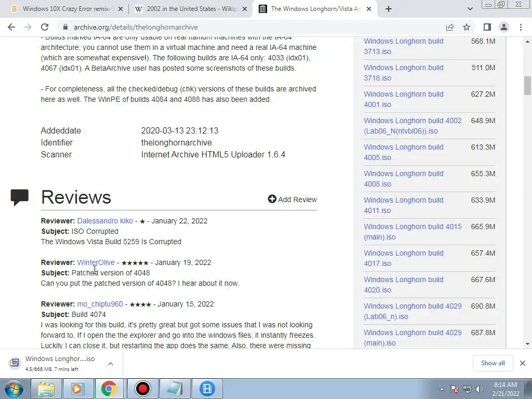
Task: Click the page vertical scrollbar thumb
Action: pyautogui.click(x=527, y=86)
